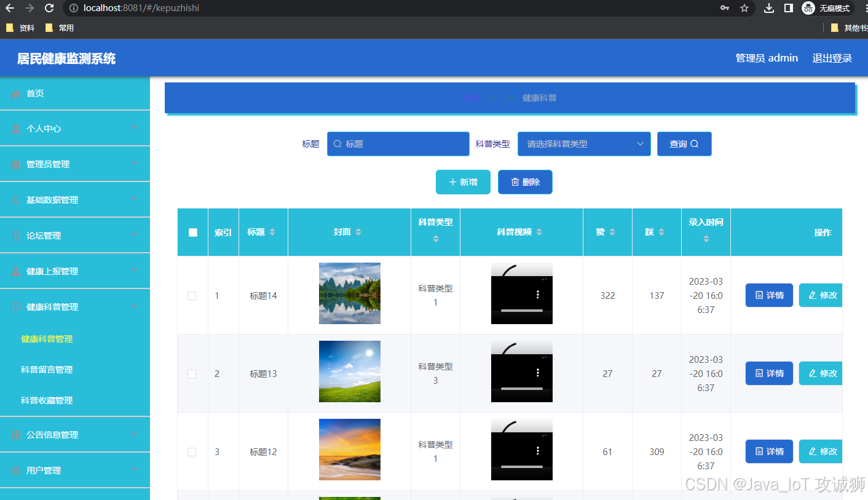
Task: Click the browser back arrow
Action: [9, 8]
